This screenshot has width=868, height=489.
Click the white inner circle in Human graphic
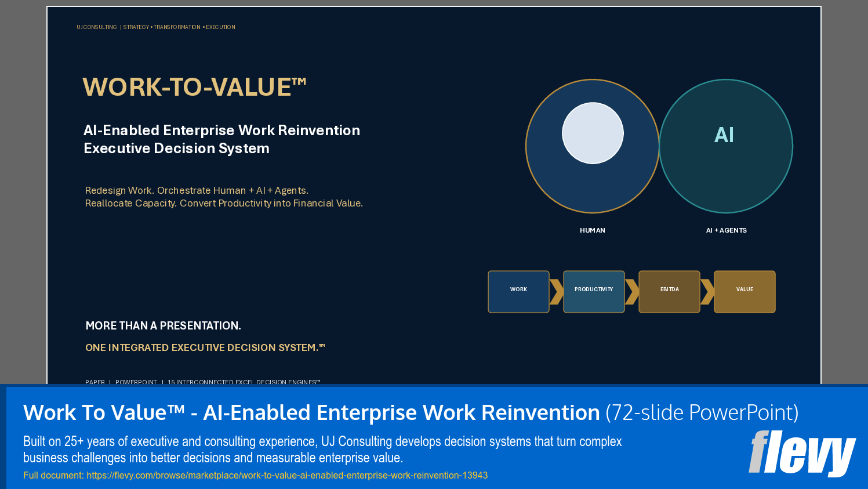(x=593, y=133)
